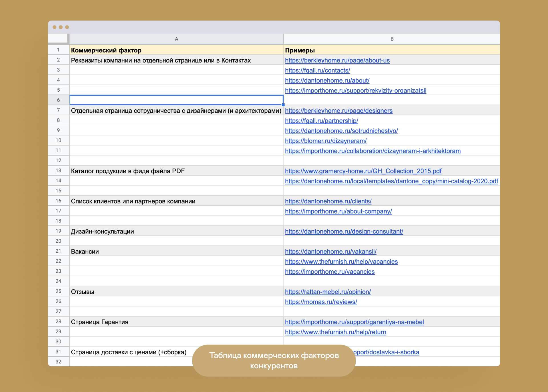Open the dantonehome.ru/clients link
The image size is (548, 392).
(328, 201)
